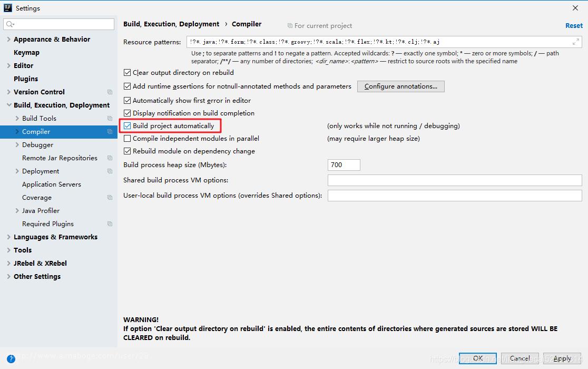Click project-level icon beside Coverage
Screen dimensions: 588x369
(x=110, y=198)
